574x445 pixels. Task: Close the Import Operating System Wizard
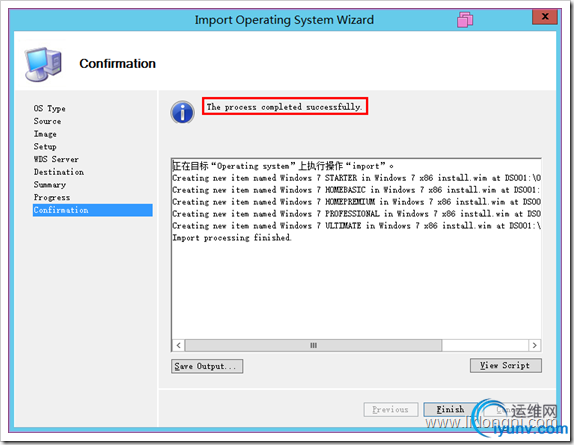[x=544, y=17]
